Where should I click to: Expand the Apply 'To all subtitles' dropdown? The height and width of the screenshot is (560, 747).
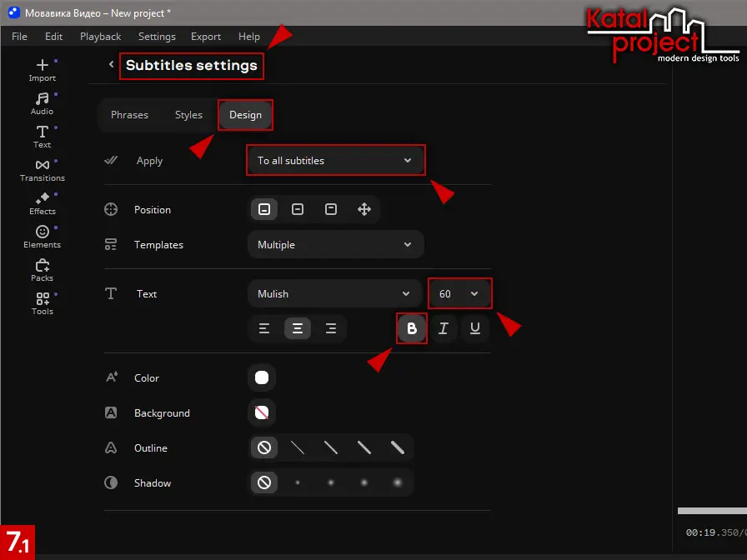point(335,161)
